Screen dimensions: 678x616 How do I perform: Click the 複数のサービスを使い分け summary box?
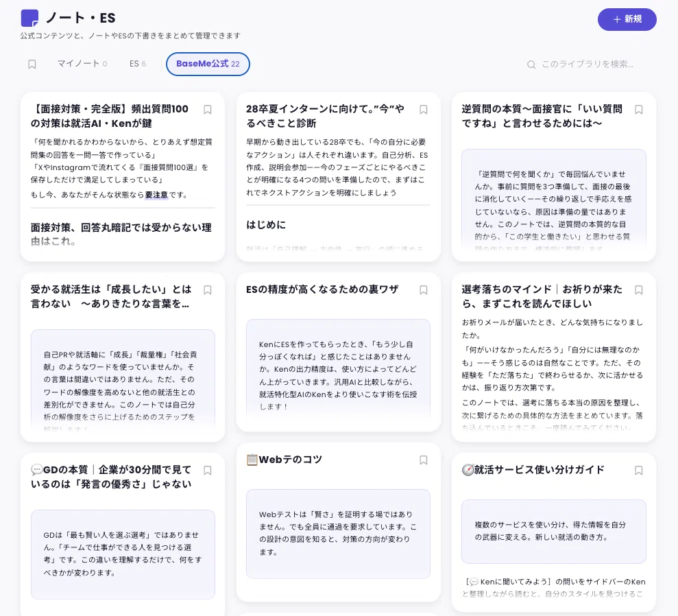click(554, 531)
